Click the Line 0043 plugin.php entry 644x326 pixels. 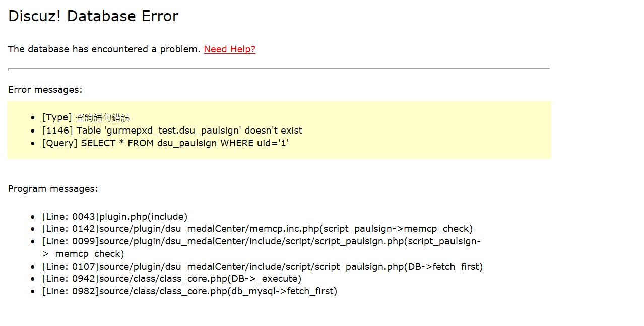click(115, 217)
